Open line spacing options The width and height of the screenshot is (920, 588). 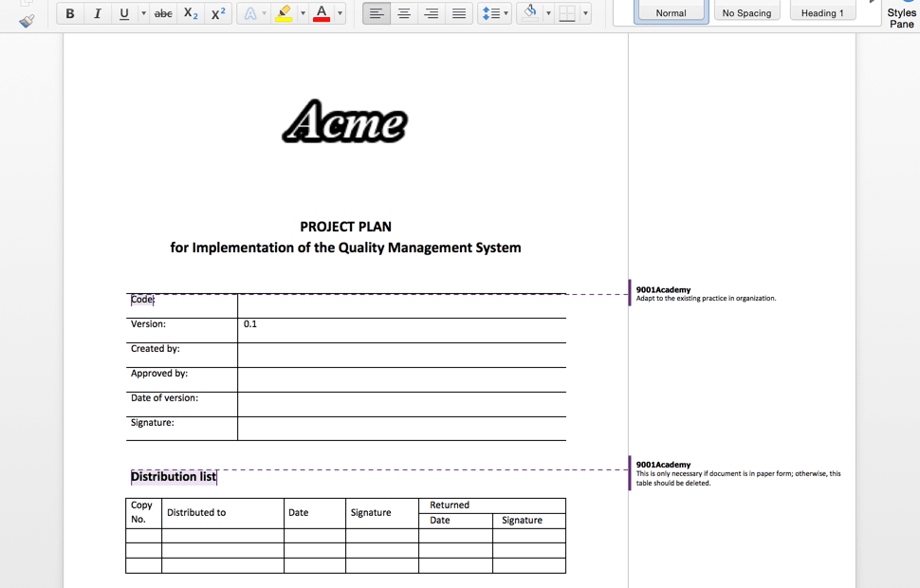tap(494, 13)
